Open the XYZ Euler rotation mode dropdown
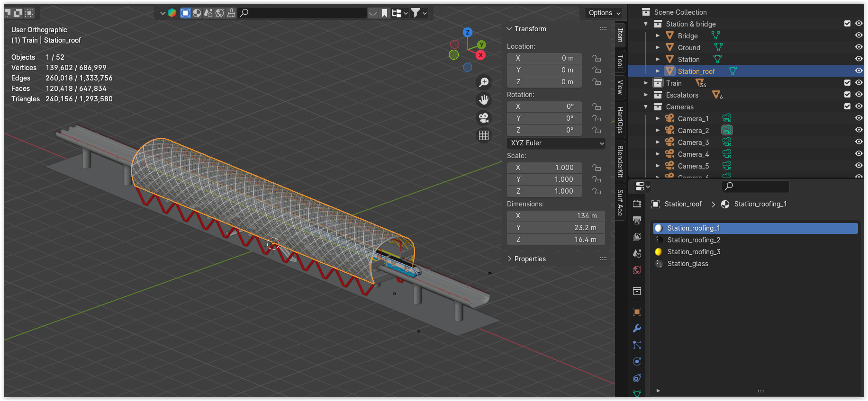This screenshot has width=868, height=401. [x=556, y=143]
